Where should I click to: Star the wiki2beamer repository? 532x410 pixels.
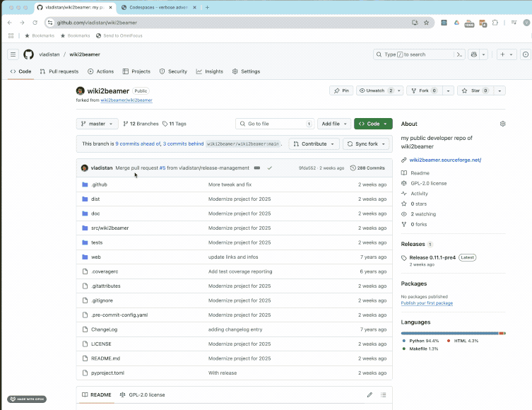(x=475, y=90)
